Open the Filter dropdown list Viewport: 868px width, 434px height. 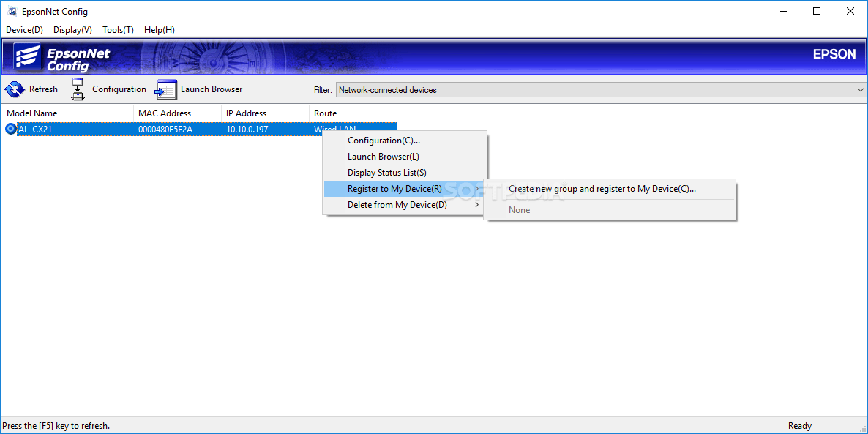pos(601,90)
